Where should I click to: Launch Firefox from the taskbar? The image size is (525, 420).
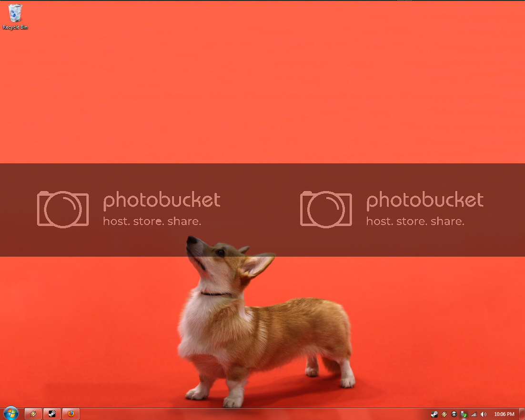point(71,414)
